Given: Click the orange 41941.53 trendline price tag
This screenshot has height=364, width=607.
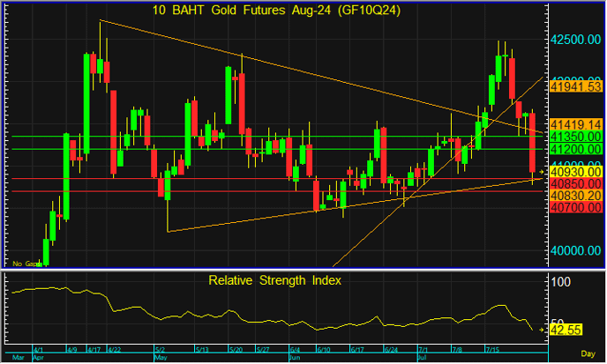Looking at the screenshot, I should [574, 87].
